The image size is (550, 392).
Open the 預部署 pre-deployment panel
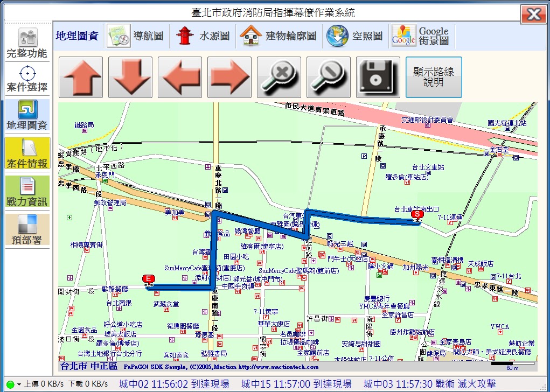click(x=27, y=230)
